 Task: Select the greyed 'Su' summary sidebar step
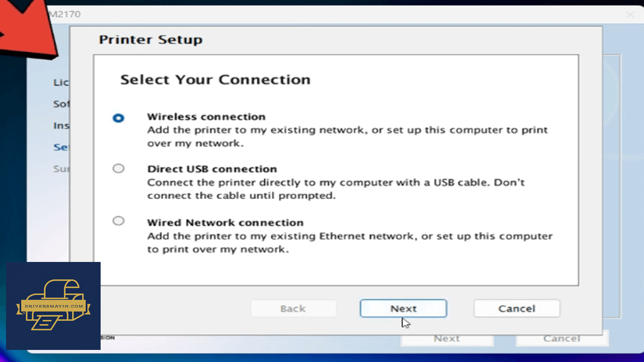click(61, 169)
